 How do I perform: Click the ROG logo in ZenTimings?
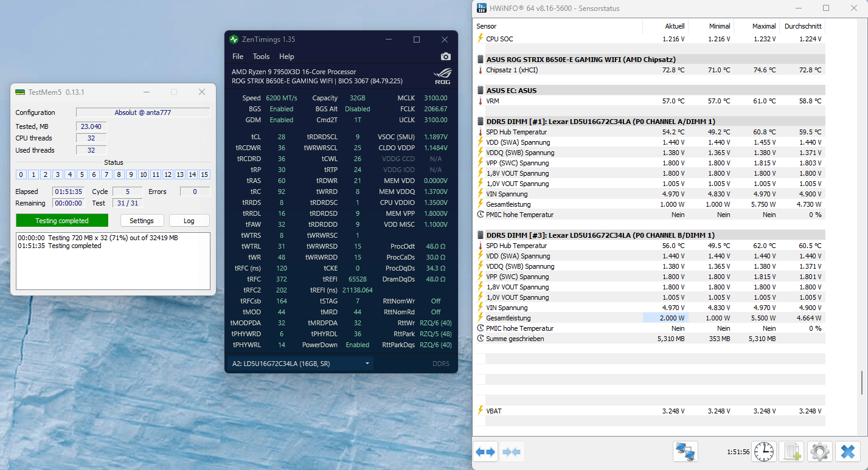(442, 77)
